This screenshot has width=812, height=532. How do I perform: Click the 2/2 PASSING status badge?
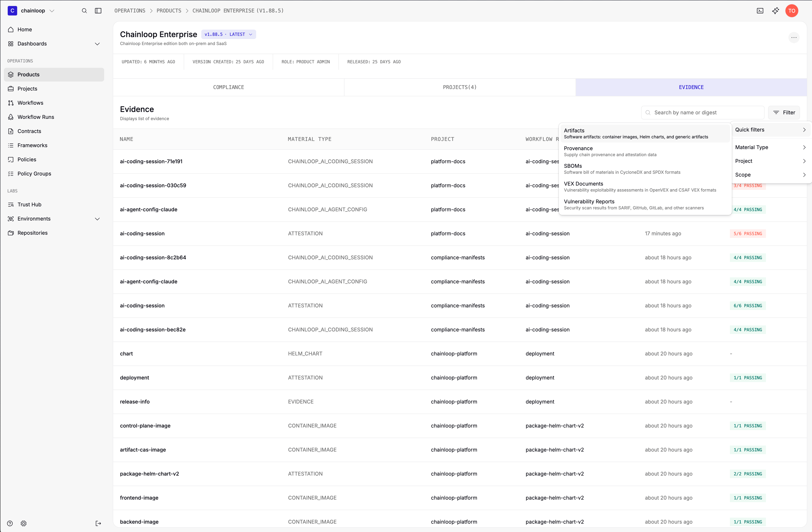coord(748,474)
